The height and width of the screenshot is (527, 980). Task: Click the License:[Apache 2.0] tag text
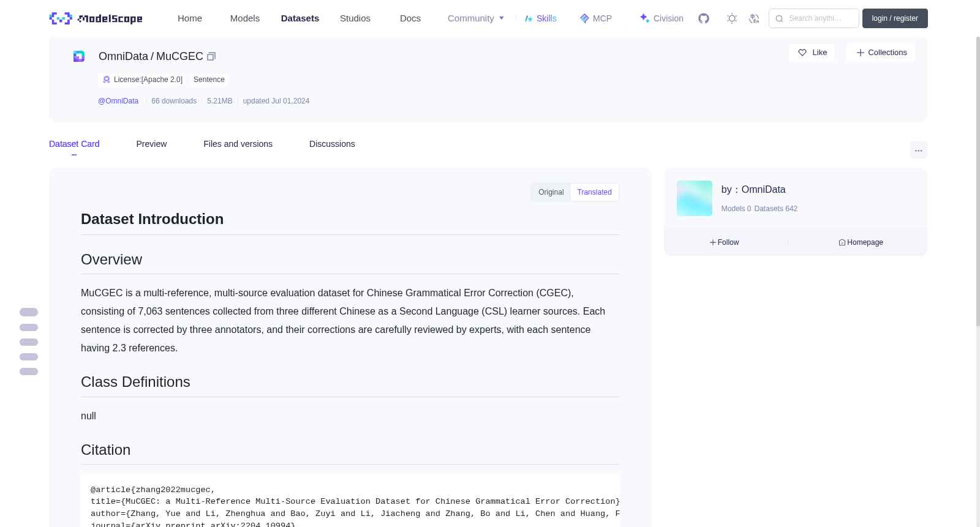[x=148, y=80]
